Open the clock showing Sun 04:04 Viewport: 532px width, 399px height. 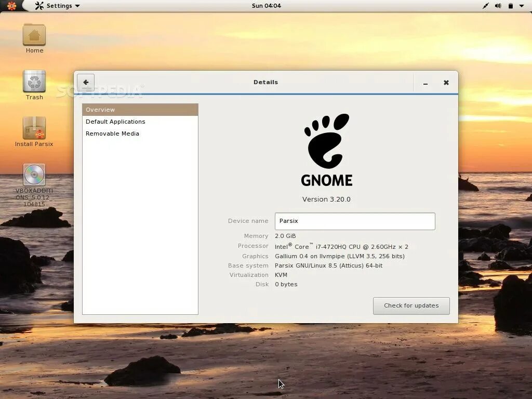coord(267,6)
